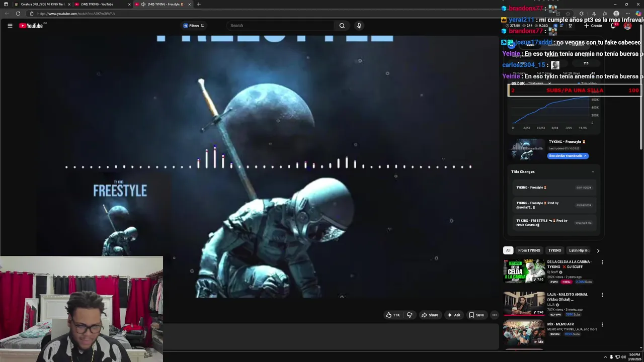Open the DE LA CELDA A LA CABINA video title

tap(570, 264)
